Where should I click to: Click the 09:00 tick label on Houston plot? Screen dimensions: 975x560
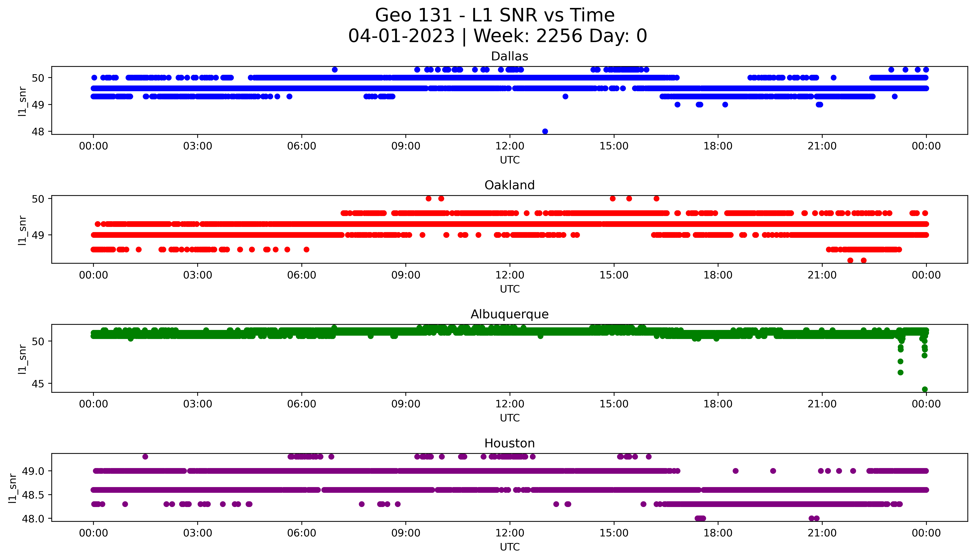tap(406, 533)
